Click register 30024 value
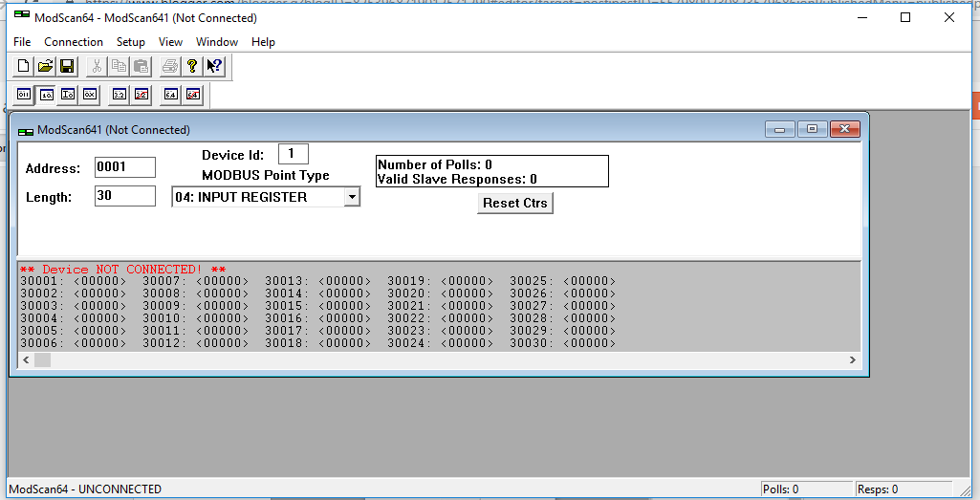980x500 pixels. (x=468, y=343)
